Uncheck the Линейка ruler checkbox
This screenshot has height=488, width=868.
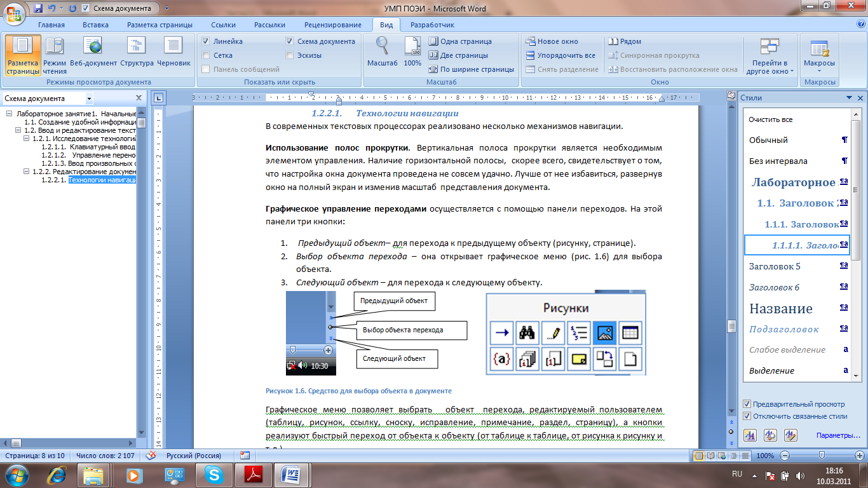(206, 41)
